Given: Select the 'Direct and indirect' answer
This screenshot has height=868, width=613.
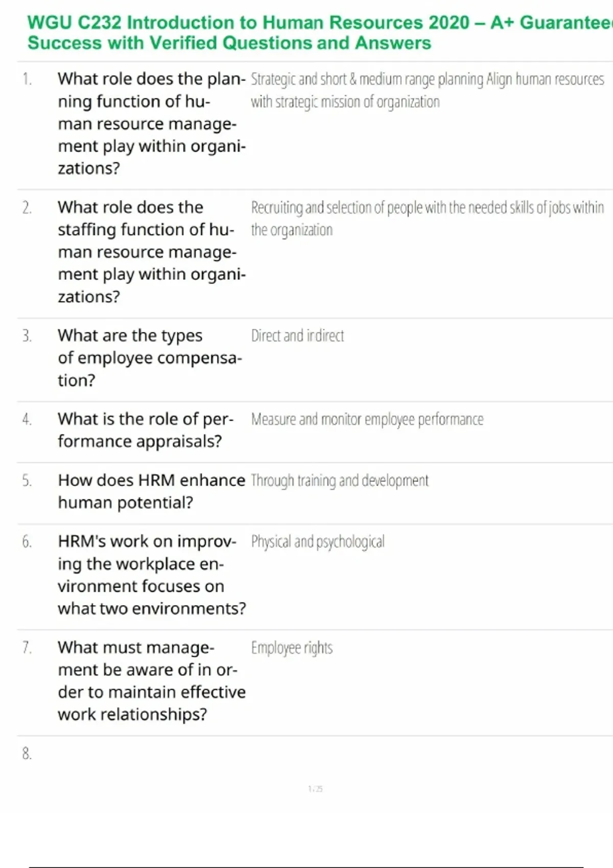Looking at the screenshot, I should (297, 336).
